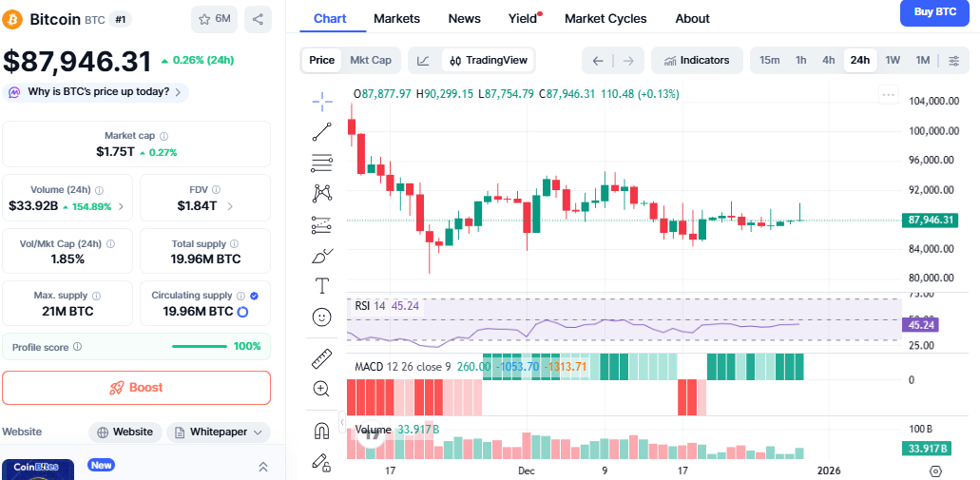Viewport: 980px width, 480px height.
Task: Go to the Market Cycles tab
Action: [605, 18]
